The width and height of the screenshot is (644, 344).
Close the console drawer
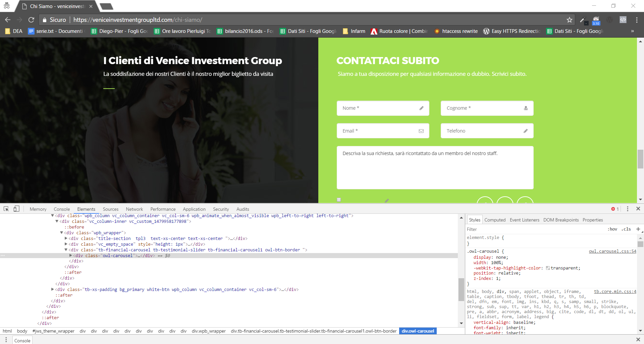pyautogui.click(x=638, y=340)
